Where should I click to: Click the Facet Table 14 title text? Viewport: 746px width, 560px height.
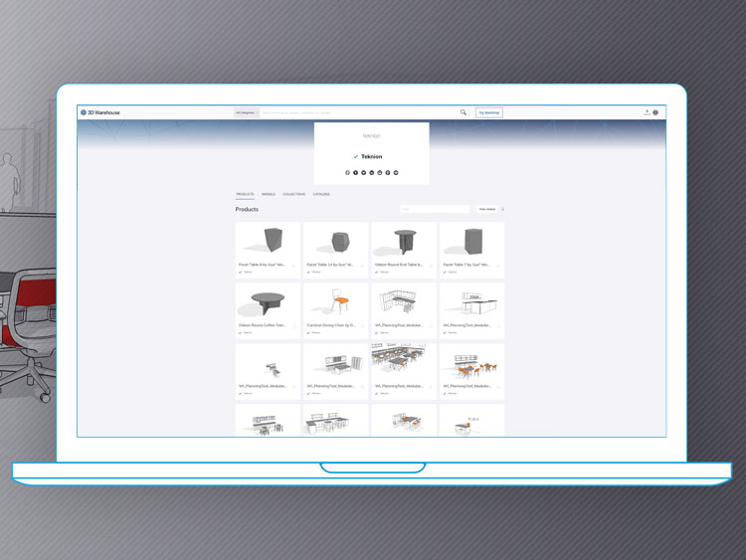(x=330, y=265)
